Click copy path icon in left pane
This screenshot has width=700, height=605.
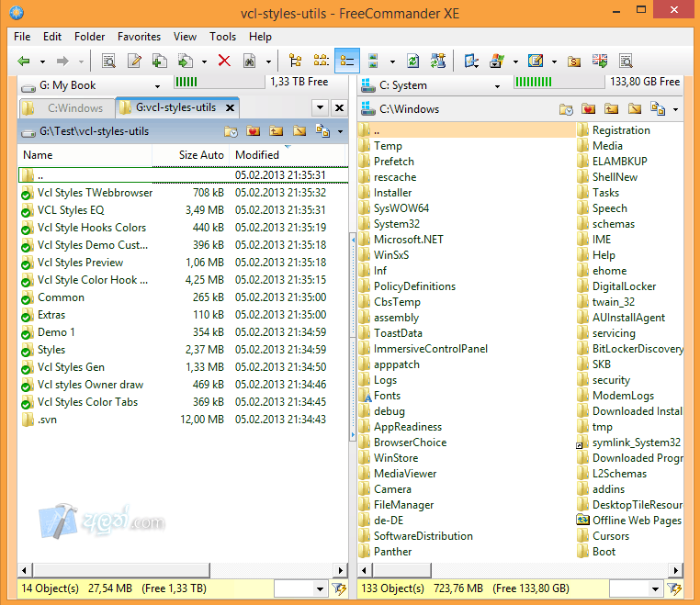[x=322, y=130]
